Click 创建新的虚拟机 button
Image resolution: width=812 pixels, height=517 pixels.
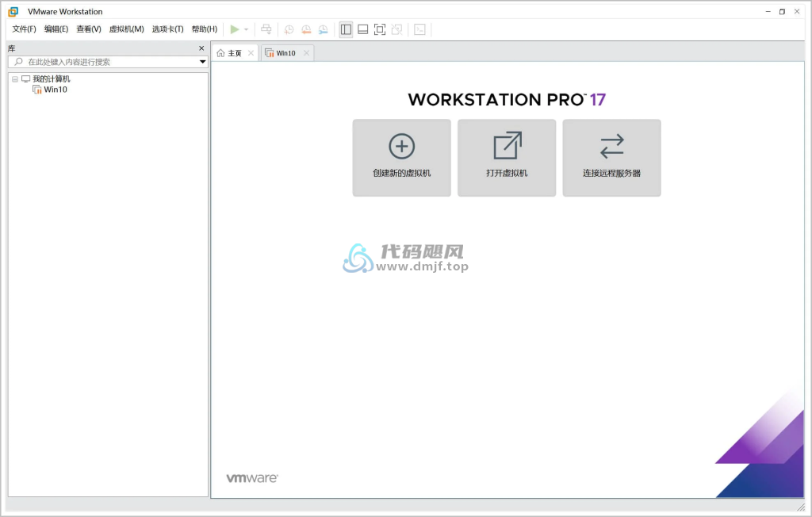pyautogui.click(x=402, y=158)
